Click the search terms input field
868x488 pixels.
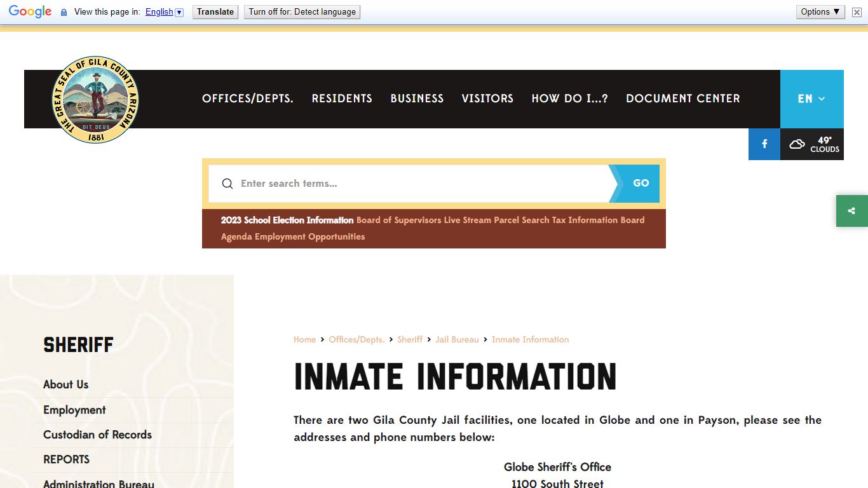click(419, 184)
